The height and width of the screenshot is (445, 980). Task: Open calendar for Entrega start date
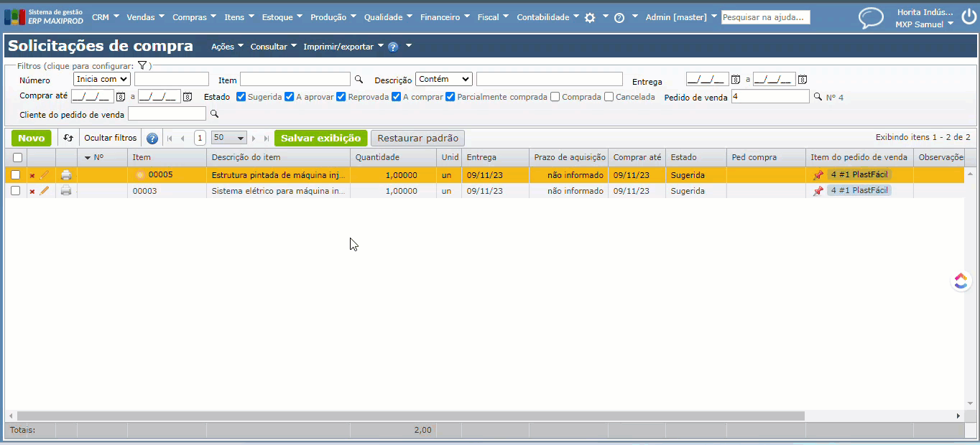point(736,80)
